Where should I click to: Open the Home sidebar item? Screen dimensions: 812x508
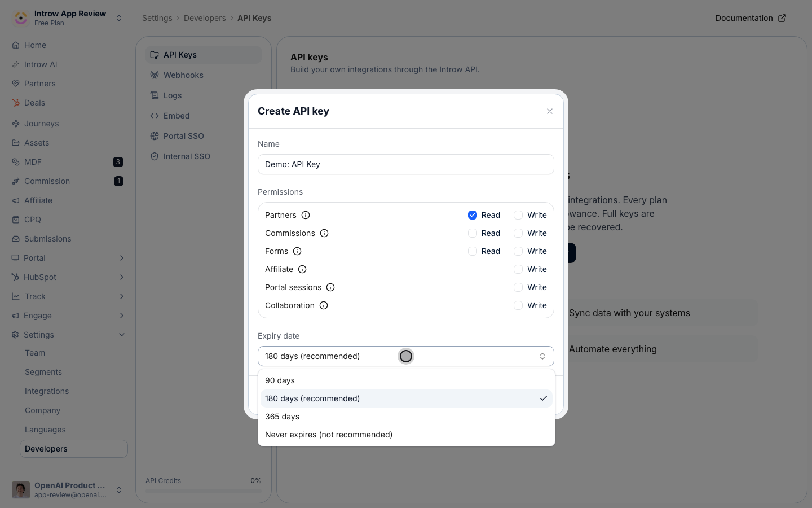tap(68, 45)
